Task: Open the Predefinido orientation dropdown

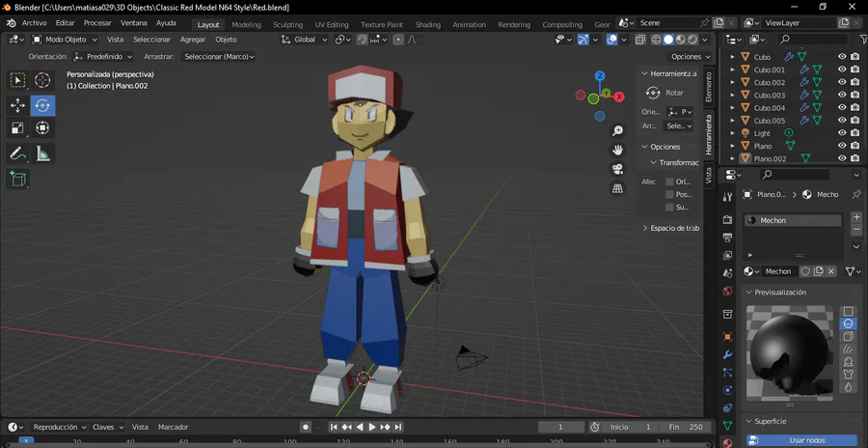Action: coord(103,57)
